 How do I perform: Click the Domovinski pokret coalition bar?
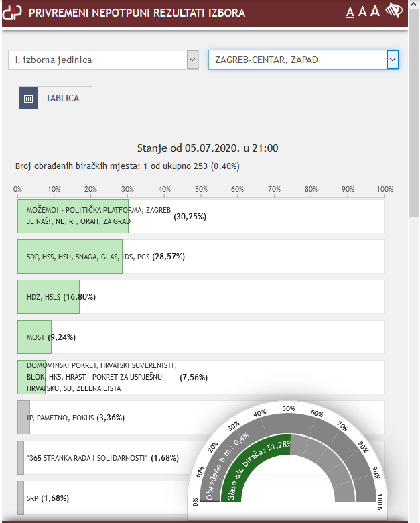[31, 377]
